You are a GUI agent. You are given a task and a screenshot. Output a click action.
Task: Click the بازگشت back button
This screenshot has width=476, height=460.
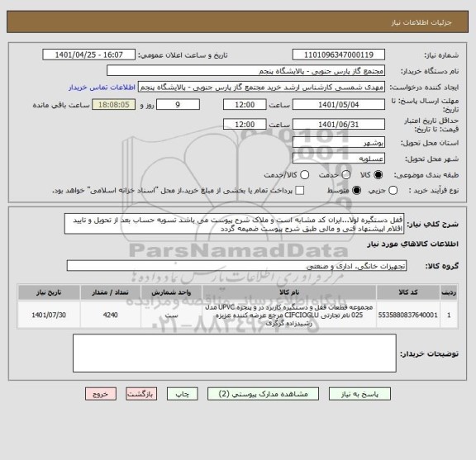pos(141,394)
